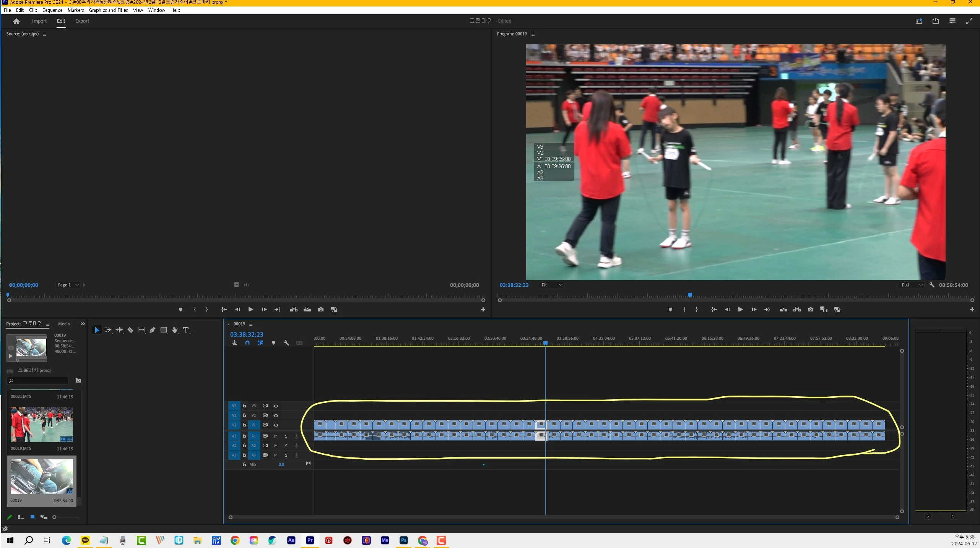This screenshot has width=980, height=548.
Task: Select the Ripple Edit tool
Action: 119,330
